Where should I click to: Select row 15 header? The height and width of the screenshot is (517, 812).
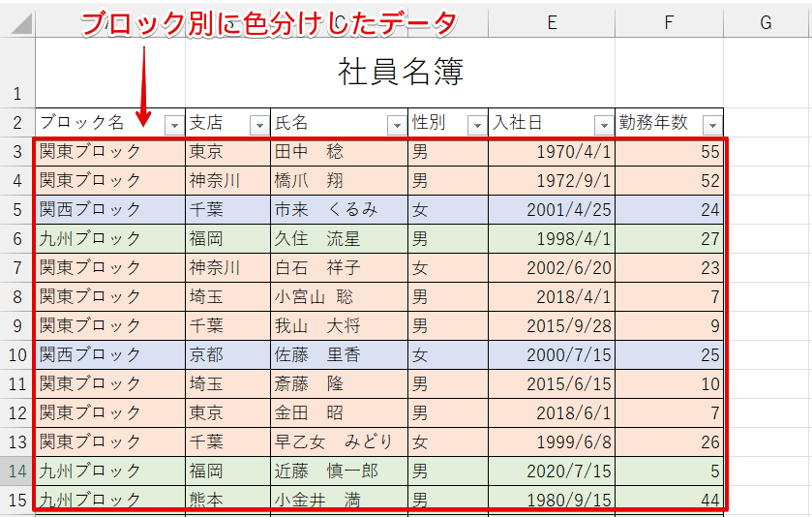[17, 500]
